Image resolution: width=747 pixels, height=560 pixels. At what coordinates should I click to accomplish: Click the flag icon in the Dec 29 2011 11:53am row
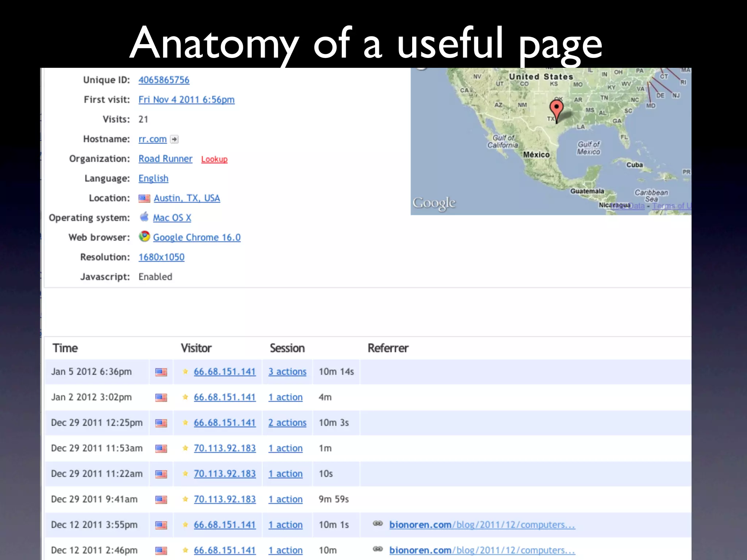click(x=161, y=448)
